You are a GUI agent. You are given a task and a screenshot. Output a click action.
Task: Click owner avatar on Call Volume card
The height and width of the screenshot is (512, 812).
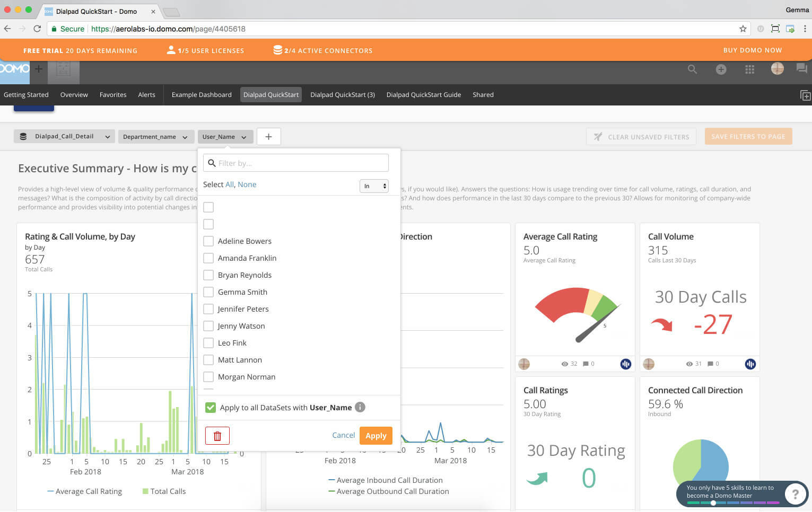pos(649,364)
